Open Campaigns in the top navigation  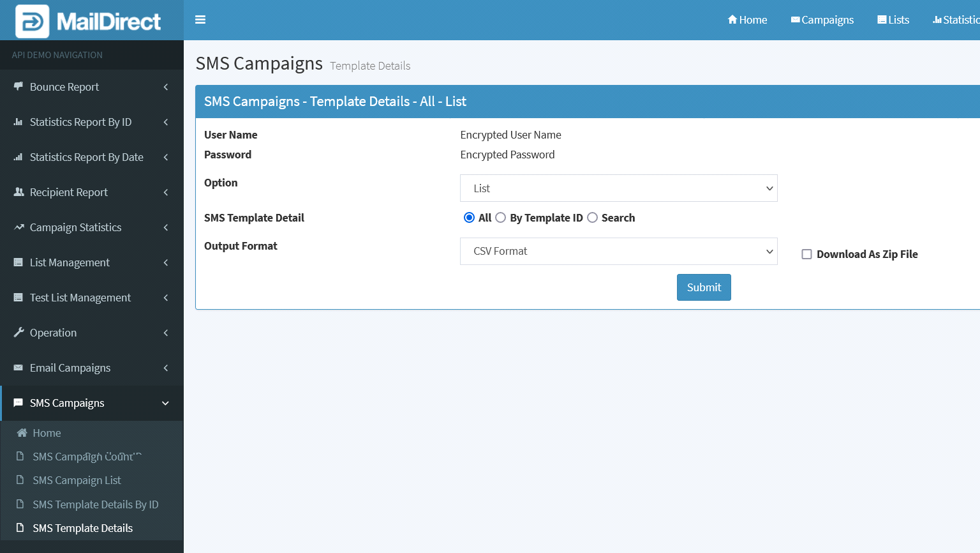pyautogui.click(x=822, y=20)
